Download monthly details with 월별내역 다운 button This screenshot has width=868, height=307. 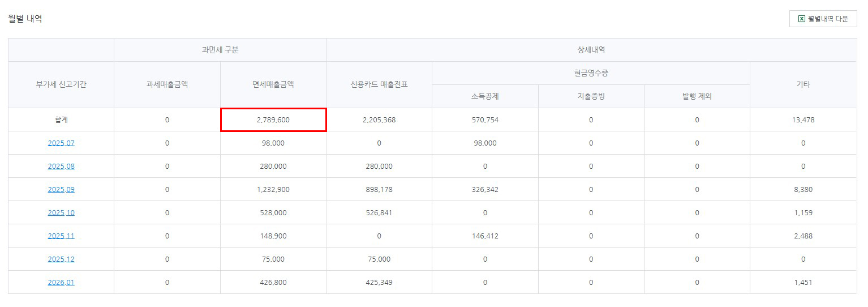click(823, 19)
